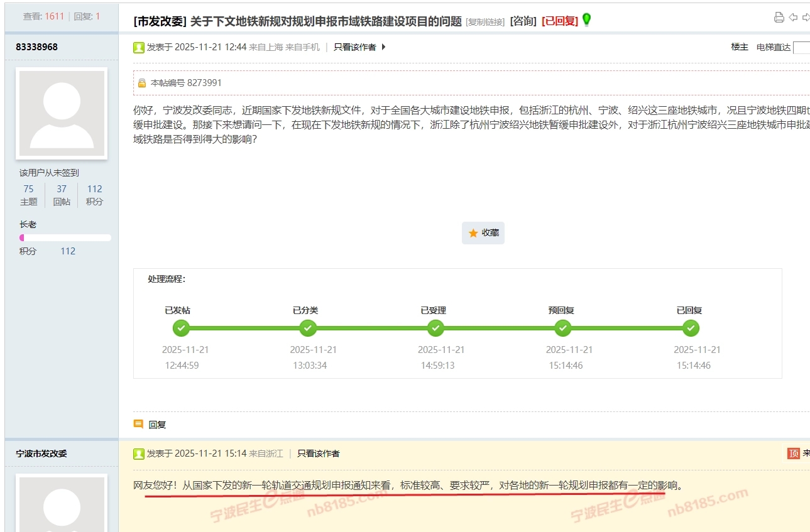Click the 复制链接 link in the title
The image size is (810, 532).
[485, 22]
